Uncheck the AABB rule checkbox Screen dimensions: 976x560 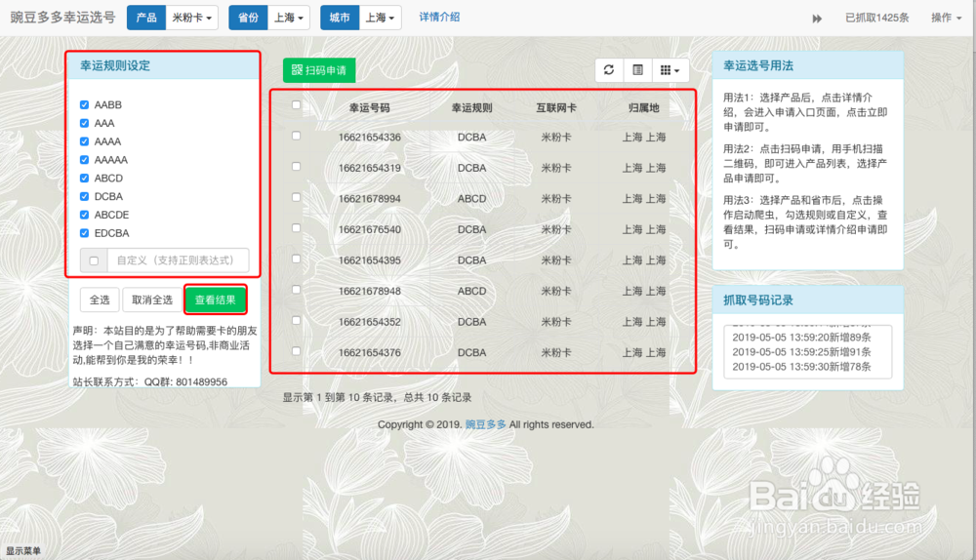point(85,104)
